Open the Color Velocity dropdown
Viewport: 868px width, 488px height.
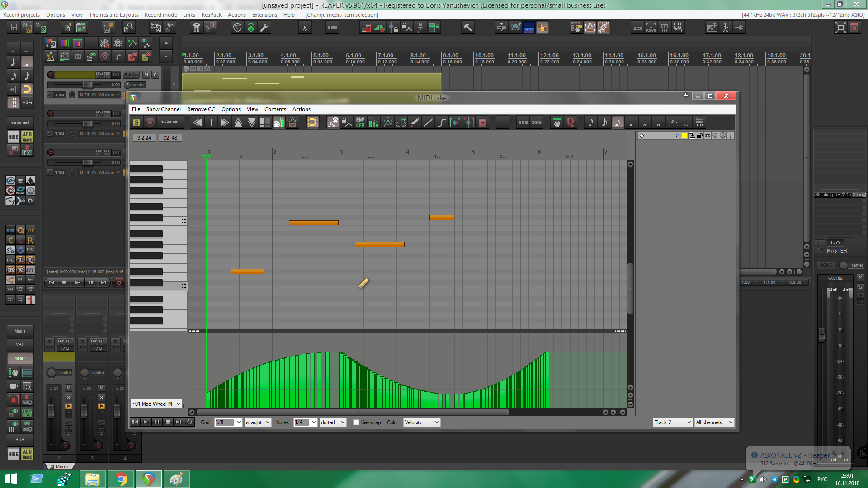point(421,422)
